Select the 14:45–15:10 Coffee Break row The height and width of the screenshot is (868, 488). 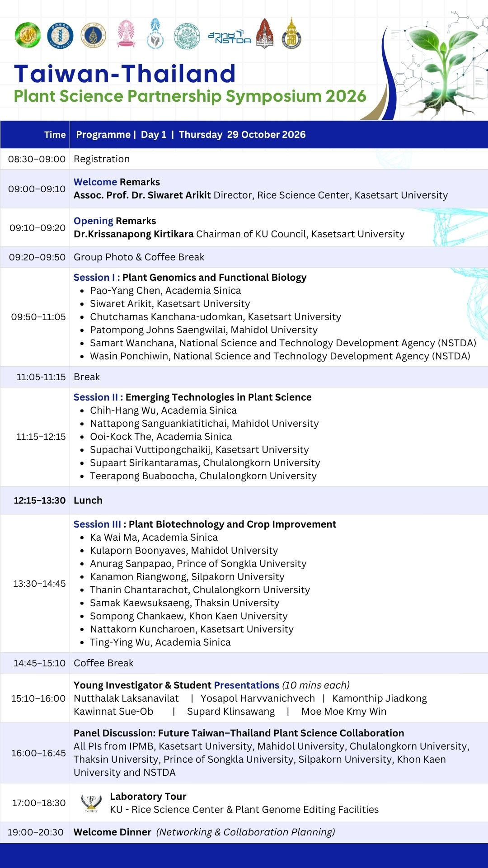[244, 663]
